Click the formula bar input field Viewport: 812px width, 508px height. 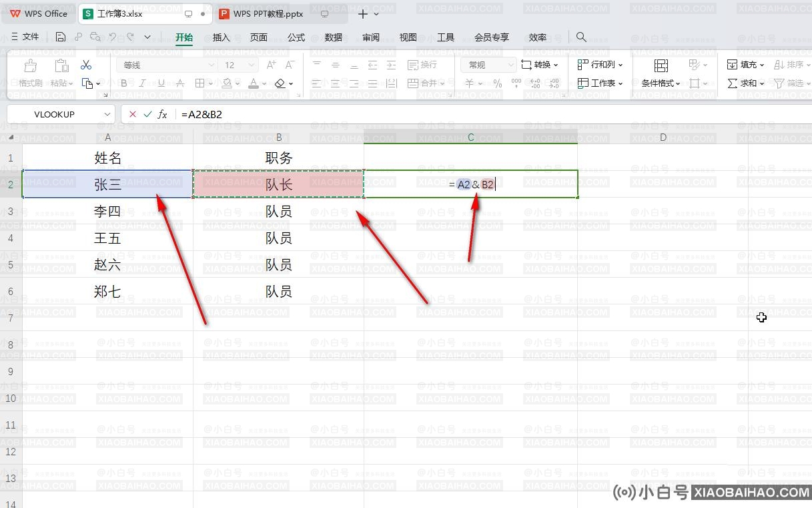click(x=494, y=114)
